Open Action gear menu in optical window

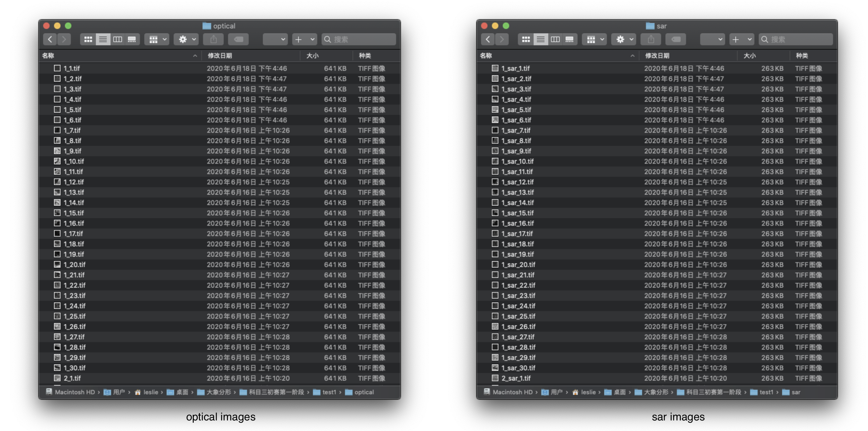click(x=186, y=39)
